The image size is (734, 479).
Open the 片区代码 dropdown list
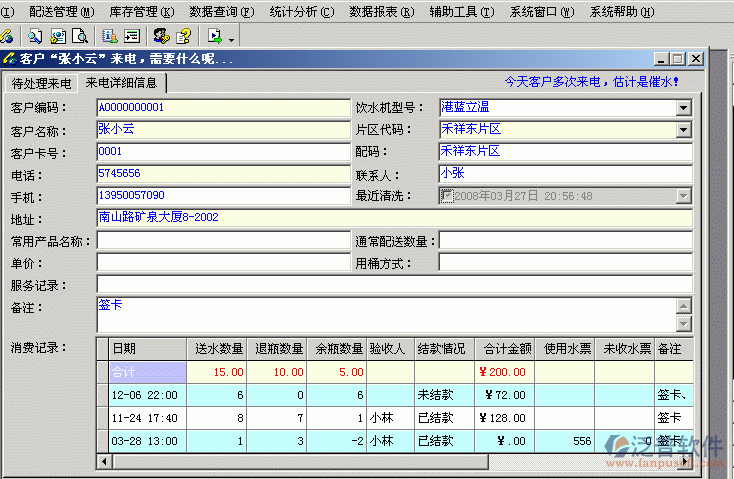(x=683, y=130)
